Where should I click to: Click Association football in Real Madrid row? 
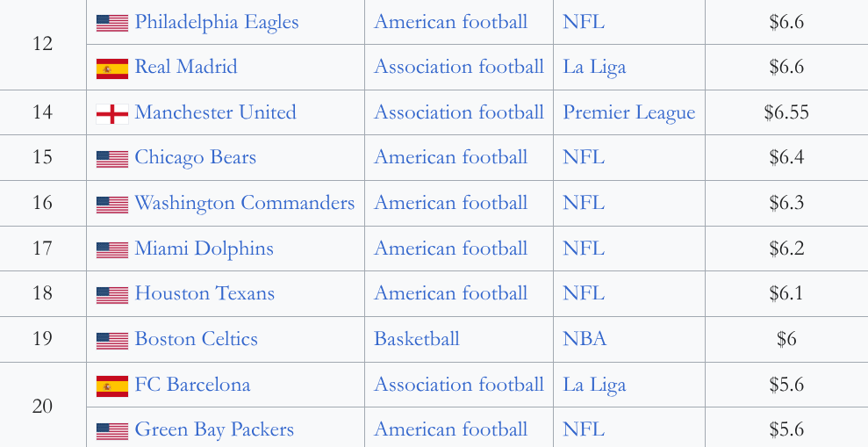(x=459, y=67)
